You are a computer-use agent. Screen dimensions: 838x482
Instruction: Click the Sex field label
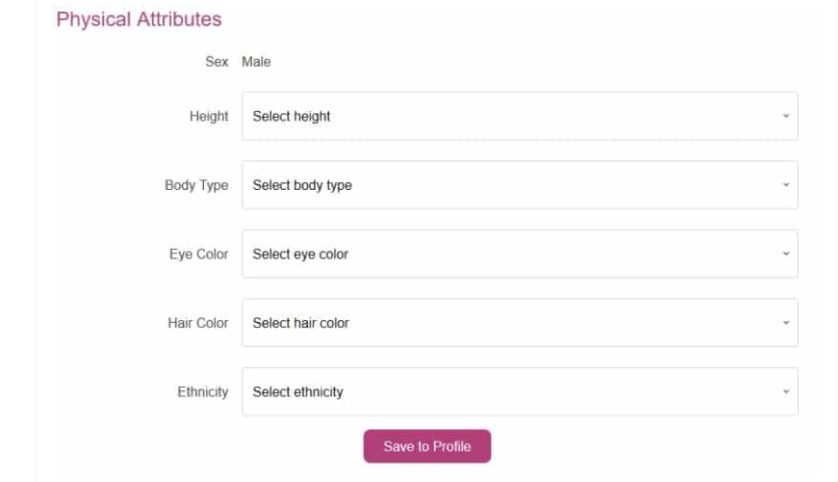pyautogui.click(x=216, y=62)
